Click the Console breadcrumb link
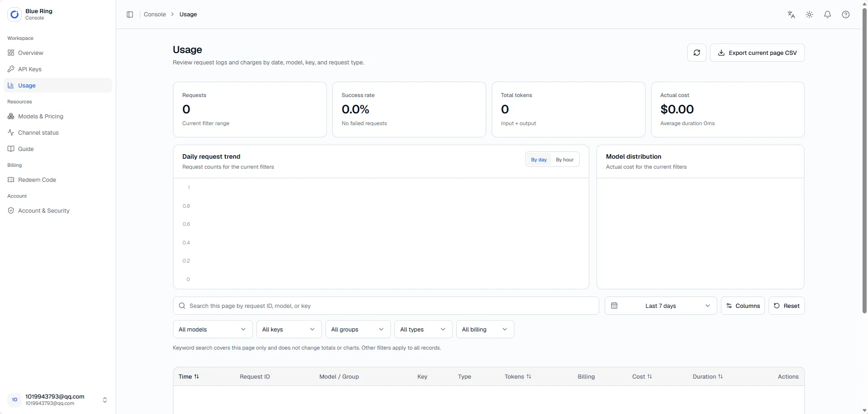This screenshot has width=868, height=414. tap(155, 15)
